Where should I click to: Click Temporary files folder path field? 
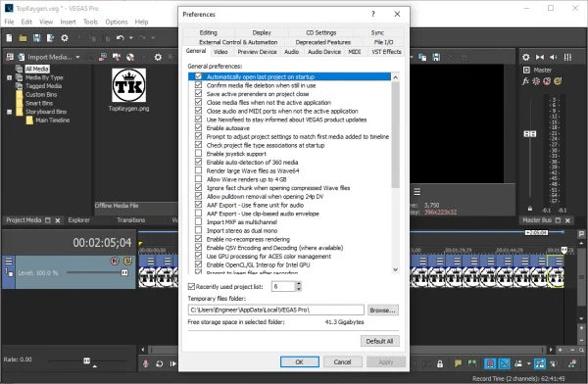pos(275,311)
